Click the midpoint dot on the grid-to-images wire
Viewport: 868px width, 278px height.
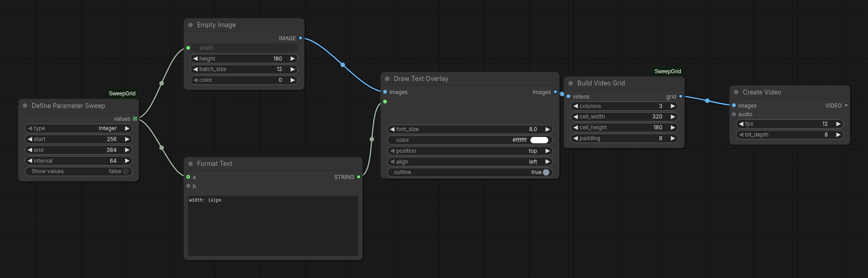pos(707,101)
